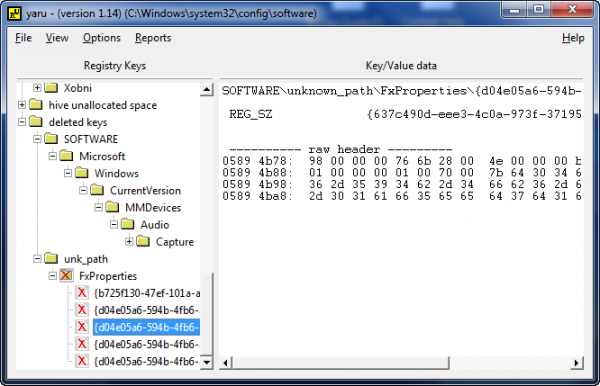The width and height of the screenshot is (600, 386).
Task: Select the SOFTWARE tree item
Action: 91,139
